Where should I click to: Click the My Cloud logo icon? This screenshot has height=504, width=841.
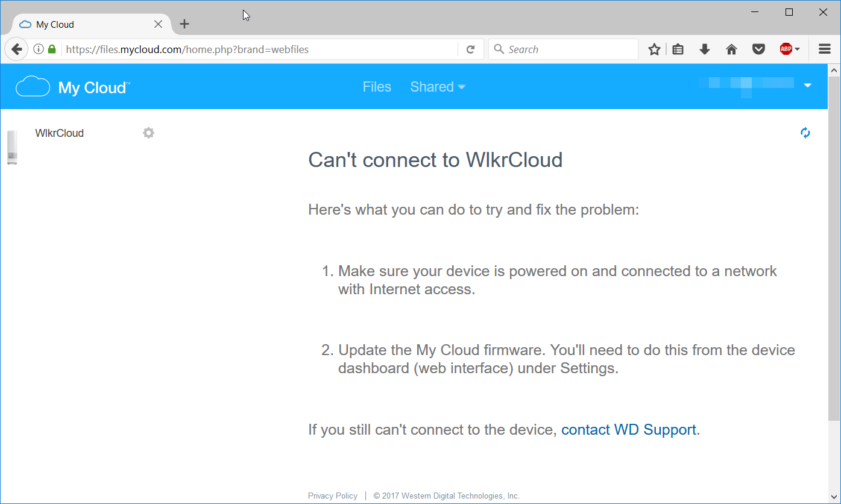33,87
